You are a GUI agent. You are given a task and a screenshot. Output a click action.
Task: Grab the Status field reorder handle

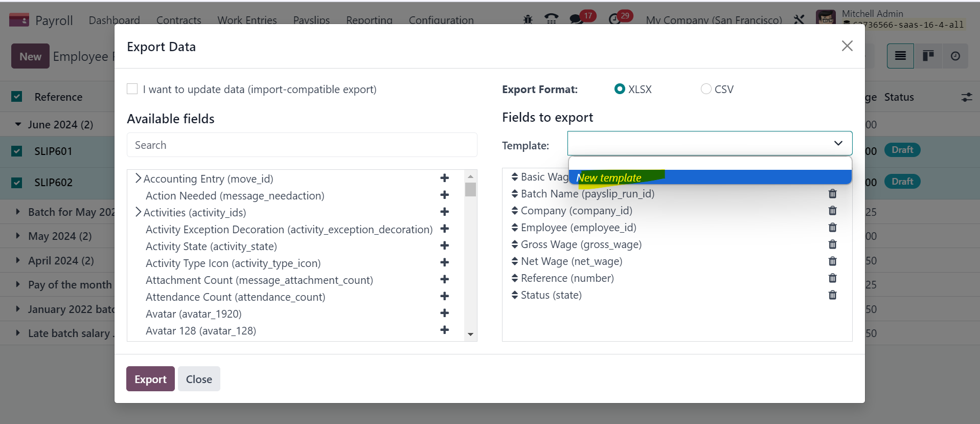point(515,295)
